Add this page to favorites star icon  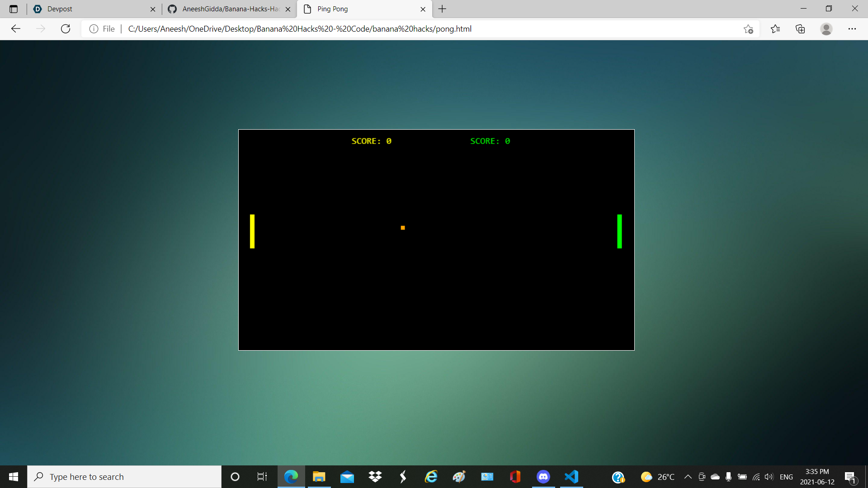[x=748, y=29]
